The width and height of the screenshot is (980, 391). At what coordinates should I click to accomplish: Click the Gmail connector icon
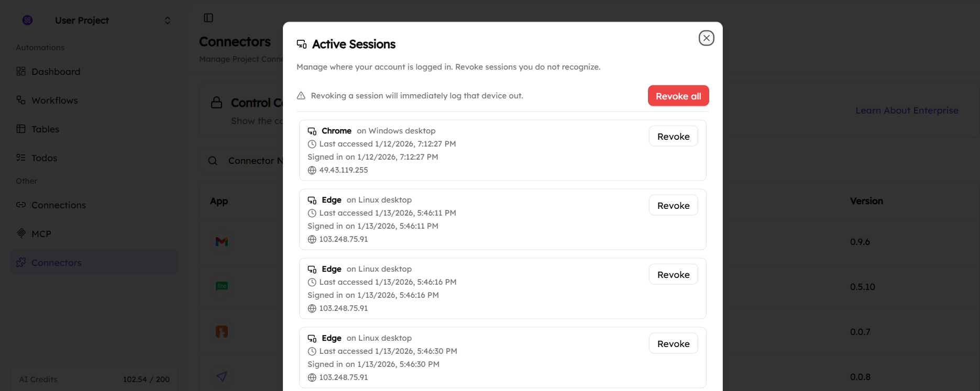(x=222, y=241)
